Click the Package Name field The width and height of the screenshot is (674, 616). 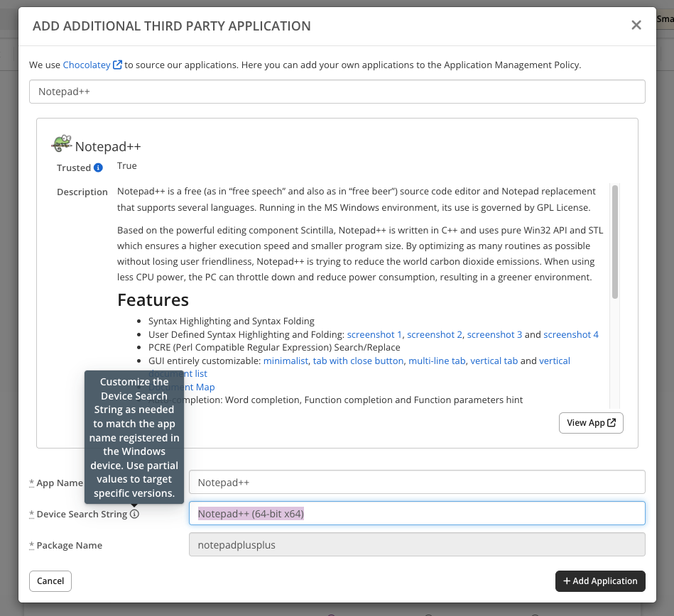pyautogui.click(x=416, y=545)
